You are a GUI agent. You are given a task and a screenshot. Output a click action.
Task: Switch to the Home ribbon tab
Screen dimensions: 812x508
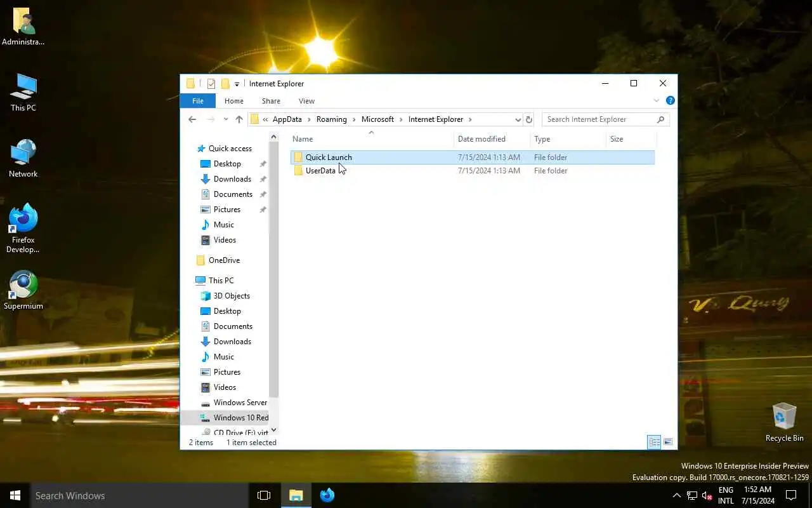tap(233, 101)
